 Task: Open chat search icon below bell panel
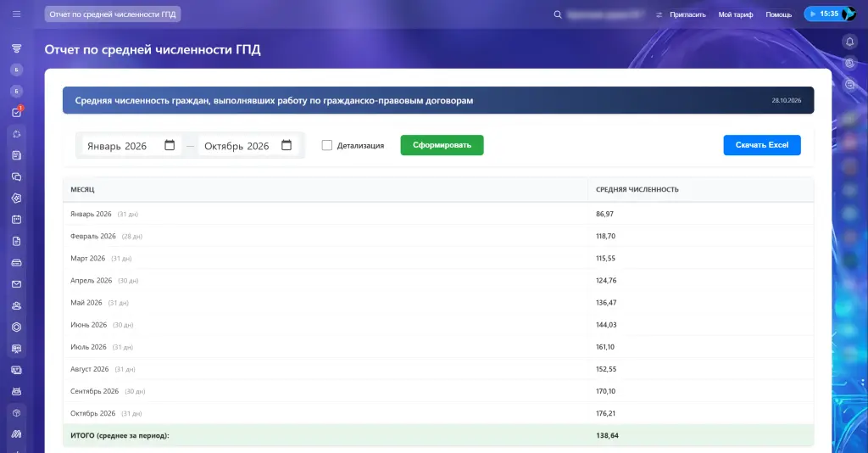pyautogui.click(x=849, y=85)
